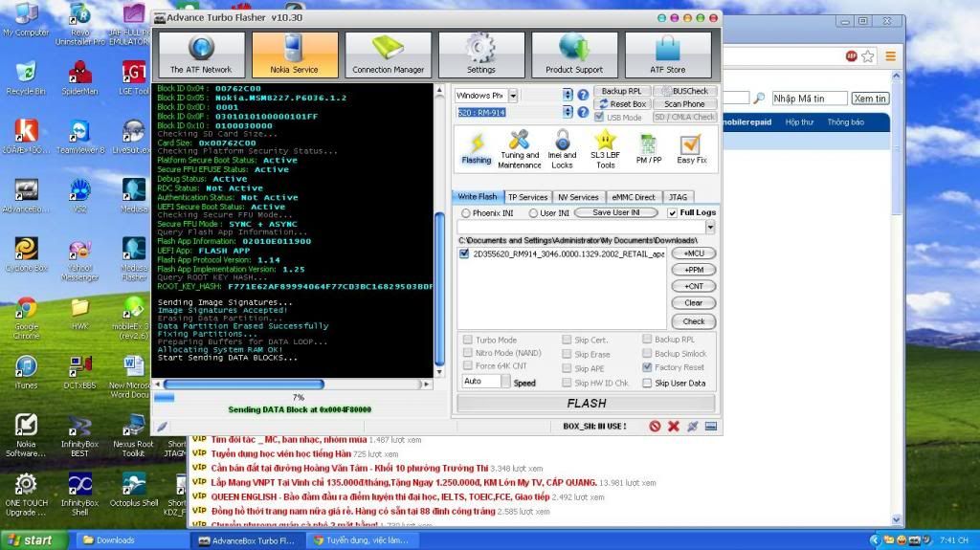The image size is (980, 550).
Task: Enable the Backup Simlock checkbox
Action: pyautogui.click(x=648, y=353)
